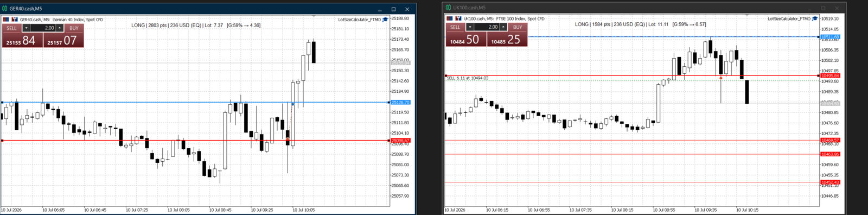Viewport: 868px width, 215px height.
Task: Click the 10446.85 price scale value in UK100
Action: pyautogui.click(x=830, y=196)
